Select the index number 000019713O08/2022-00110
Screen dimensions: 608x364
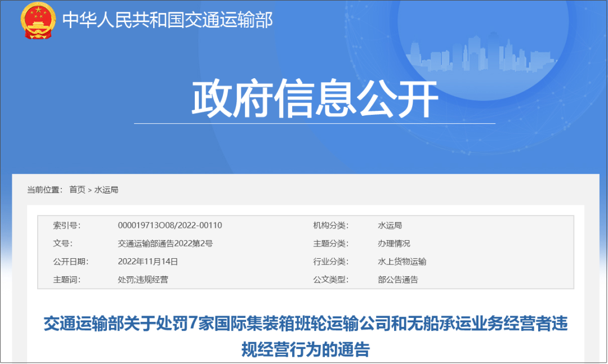pos(169,225)
